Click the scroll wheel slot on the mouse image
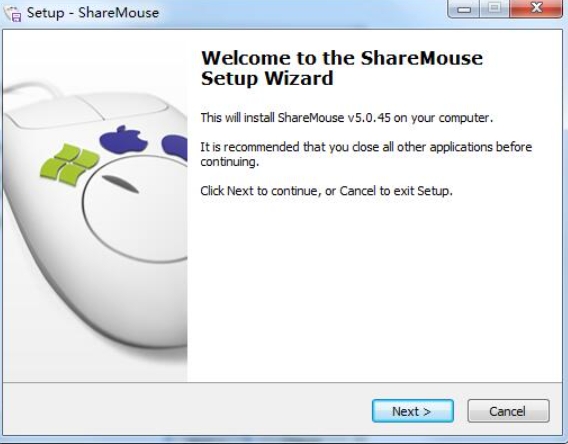The width and height of the screenshot is (568, 444). point(120,184)
